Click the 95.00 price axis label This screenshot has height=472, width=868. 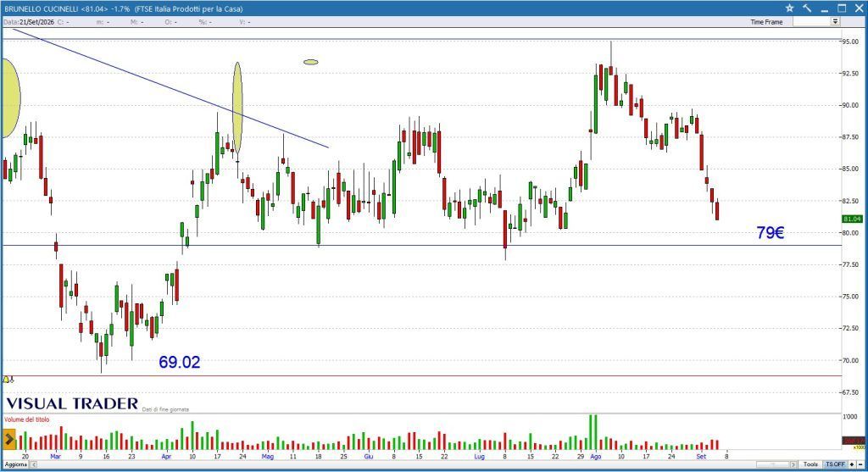click(x=851, y=42)
